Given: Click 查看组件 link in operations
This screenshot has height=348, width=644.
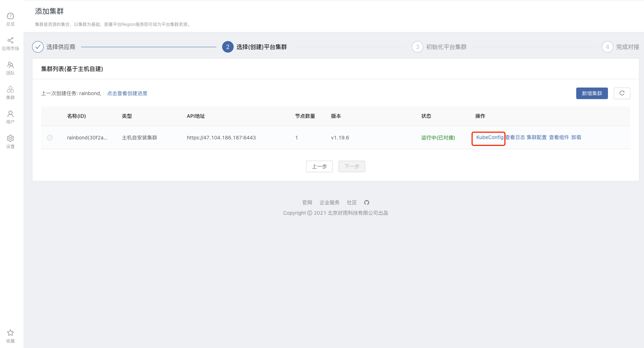Looking at the screenshot, I should 559,137.
